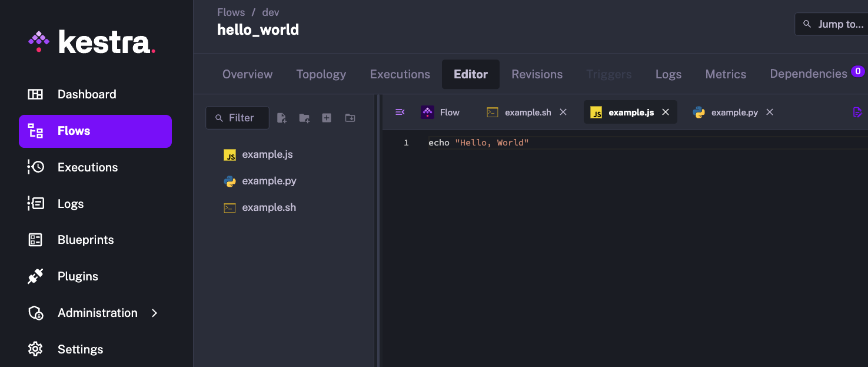Navigate to the Flows breadcrumb link

231,12
